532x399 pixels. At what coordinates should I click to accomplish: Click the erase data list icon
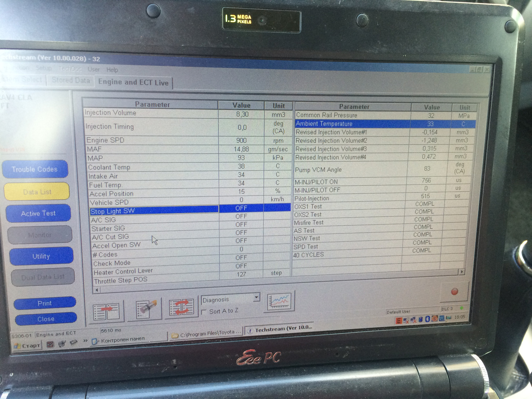146,309
